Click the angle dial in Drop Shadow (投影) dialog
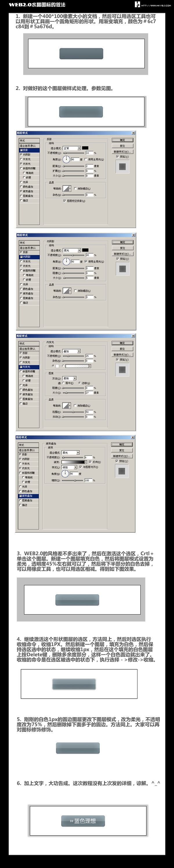The width and height of the screenshot is (174, 868). click(66, 159)
